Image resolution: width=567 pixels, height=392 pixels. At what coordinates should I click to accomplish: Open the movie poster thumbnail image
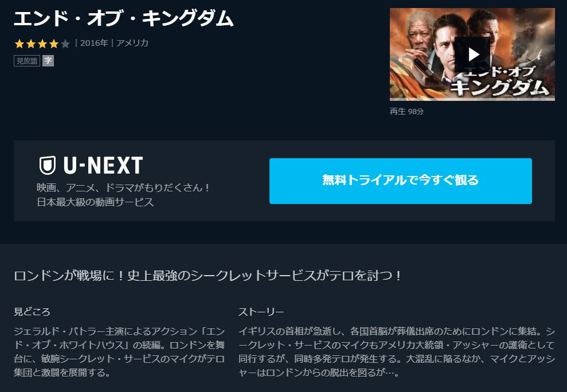tap(472, 54)
